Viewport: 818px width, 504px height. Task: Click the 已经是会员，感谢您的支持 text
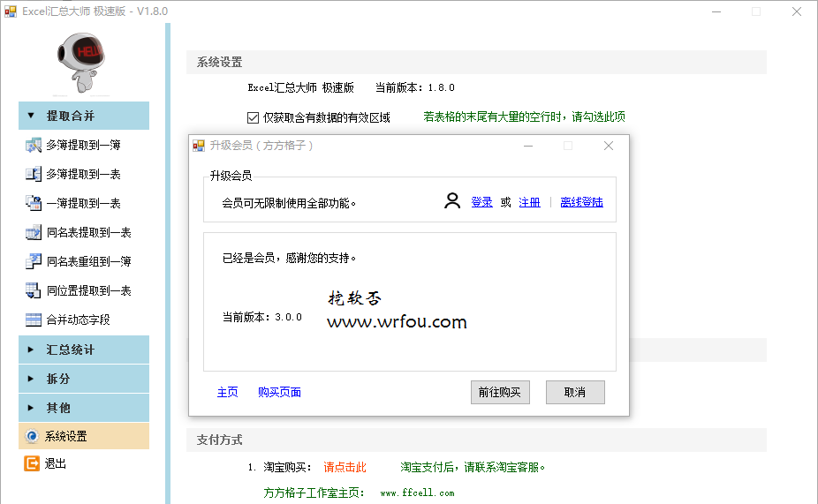pyautogui.click(x=290, y=258)
